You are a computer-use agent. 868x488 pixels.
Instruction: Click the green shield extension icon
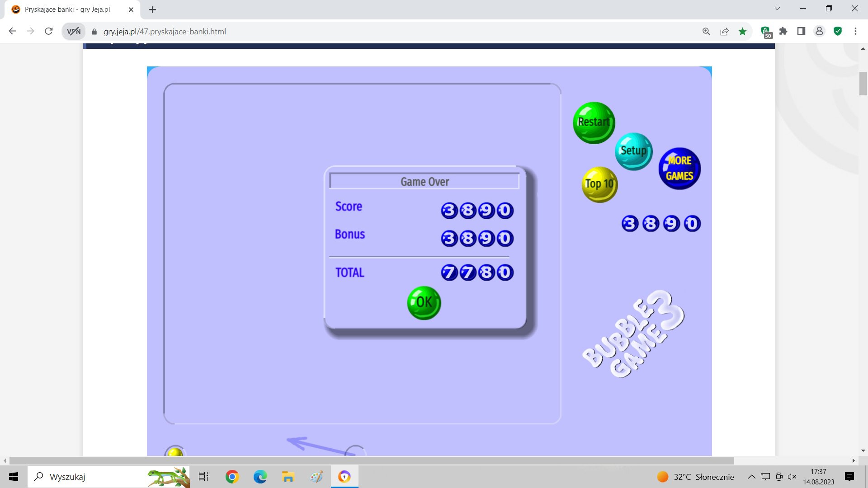(838, 31)
